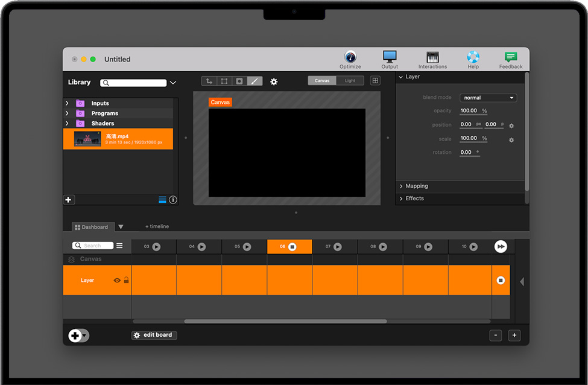This screenshot has width=588, height=385.
Task: Open the Interactions keyboard icon
Action: click(432, 57)
